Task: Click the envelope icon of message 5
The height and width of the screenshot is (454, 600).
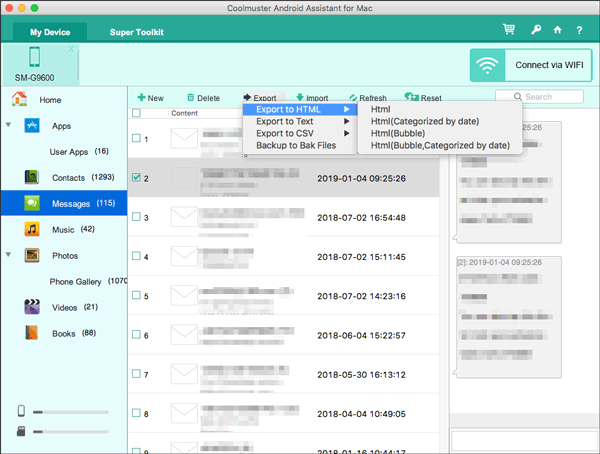Action: click(x=184, y=295)
